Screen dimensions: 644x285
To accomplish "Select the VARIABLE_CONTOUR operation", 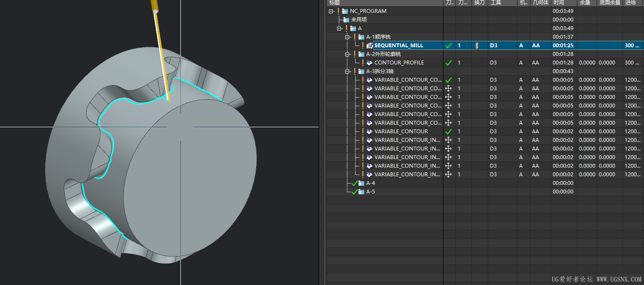I will (x=401, y=132).
